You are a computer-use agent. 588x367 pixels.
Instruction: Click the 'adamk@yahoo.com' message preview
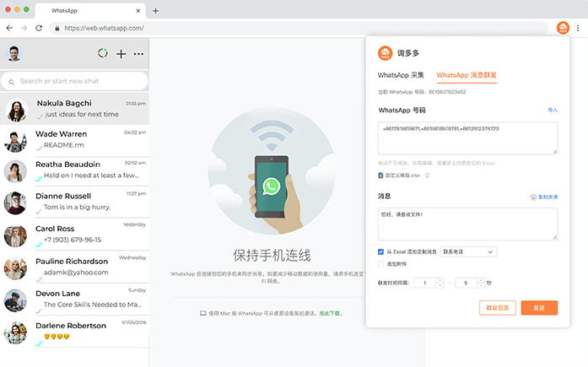pos(76,273)
